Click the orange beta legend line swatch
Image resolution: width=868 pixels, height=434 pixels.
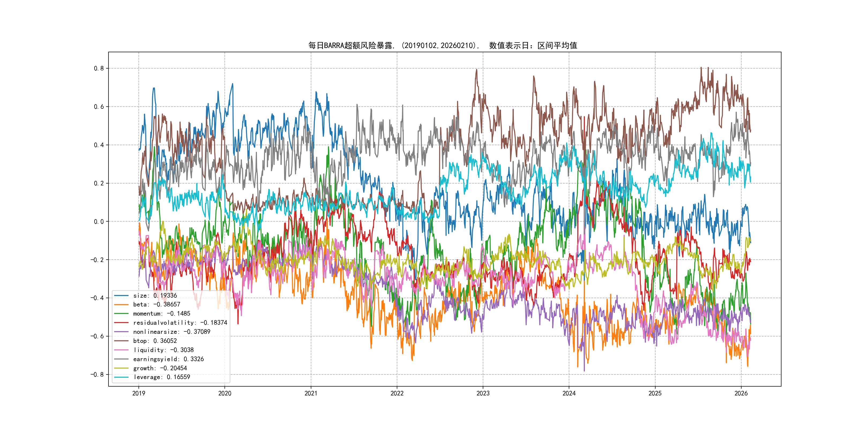(x=121, y=305)
